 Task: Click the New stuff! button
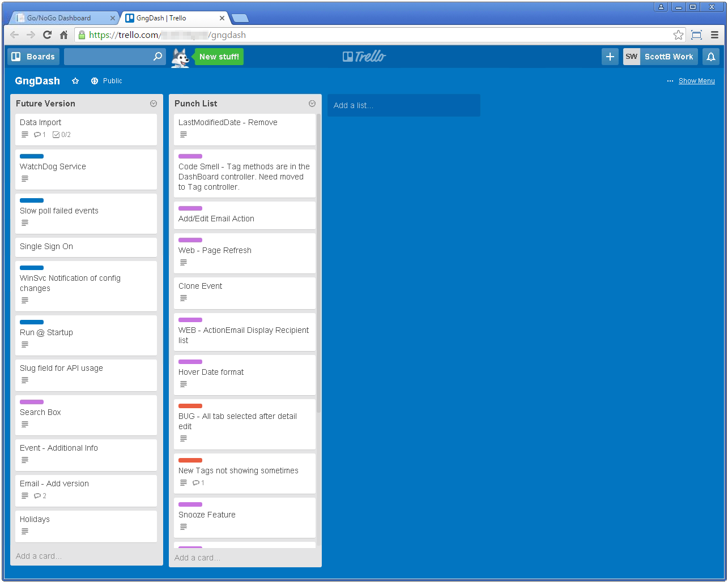click(x=219, y=57)
